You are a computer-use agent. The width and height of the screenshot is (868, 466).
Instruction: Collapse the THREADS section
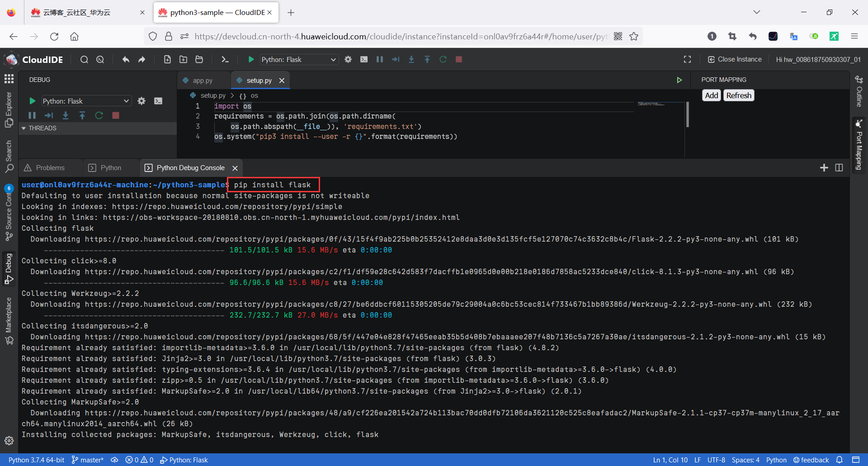[x=98, y=128]
